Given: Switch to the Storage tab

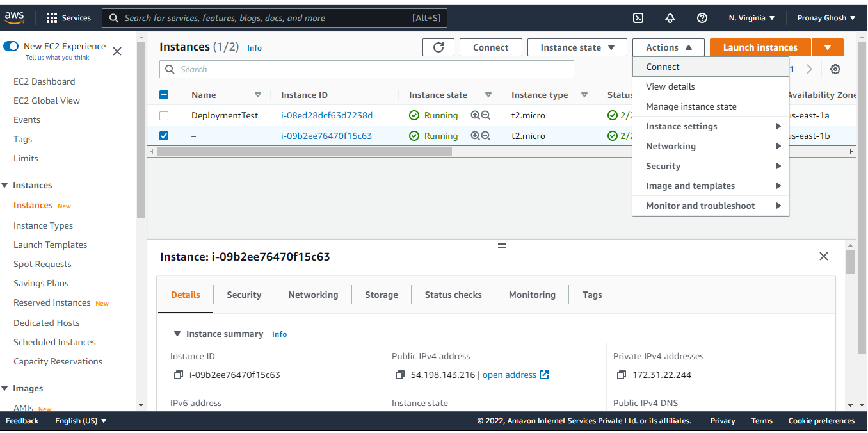Looking at the screenshot, I should click(382, 295).
